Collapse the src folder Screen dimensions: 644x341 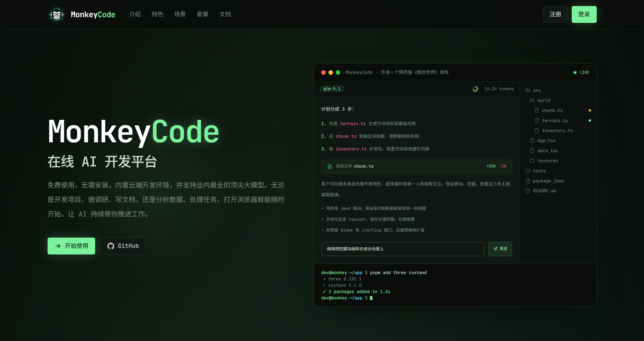point(533,90)
